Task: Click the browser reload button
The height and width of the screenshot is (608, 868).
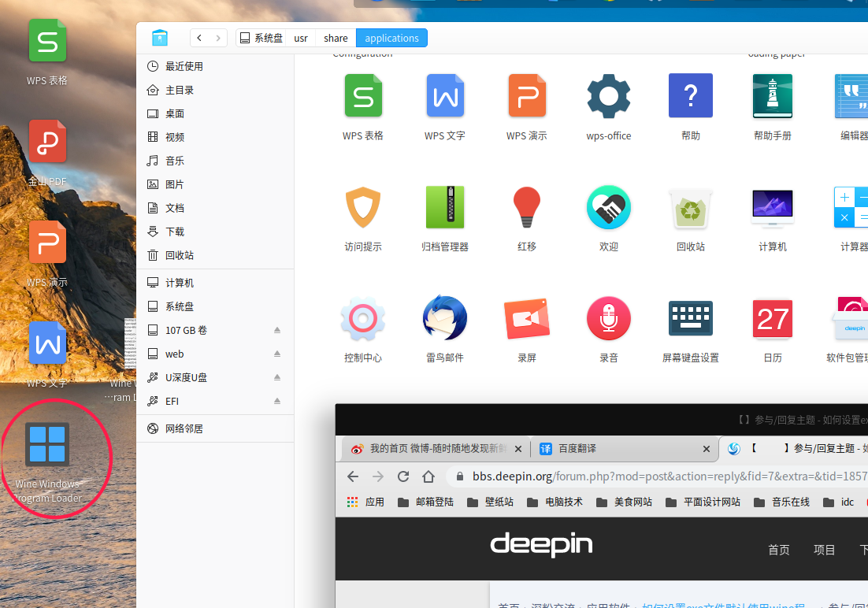Action: 403,476
